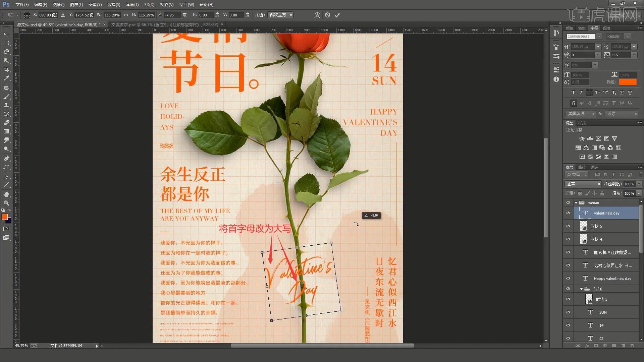Select the Eyedropper tool
Screen dimensions: 644x362
(6, 78)
